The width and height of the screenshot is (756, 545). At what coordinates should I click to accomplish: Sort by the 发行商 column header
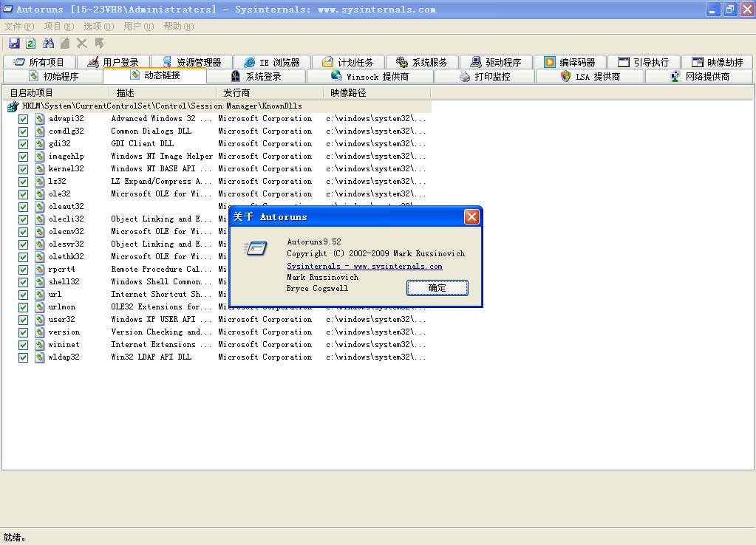[270, 92]
